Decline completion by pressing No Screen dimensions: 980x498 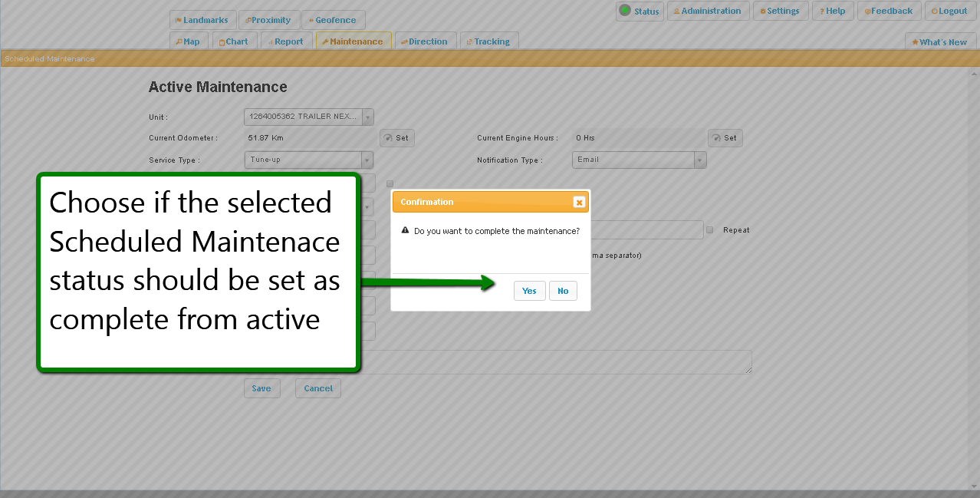click(563, 291)
